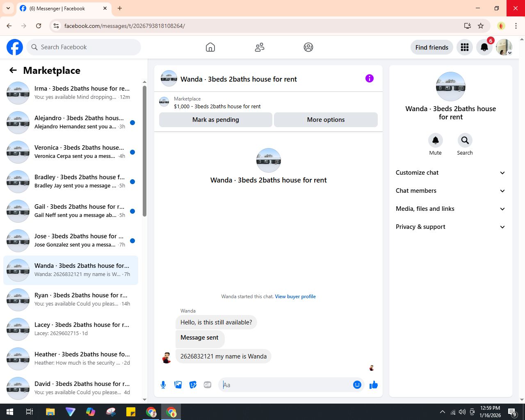525x420 pixels.
Task: Focus the Search Facebook field
Action: pyautogui.click(x=84, y=47)
